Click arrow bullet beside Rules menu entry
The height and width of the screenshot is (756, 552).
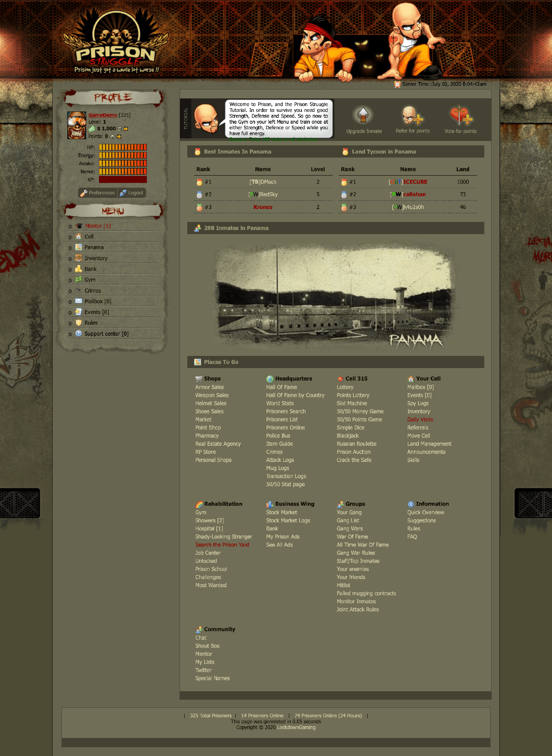(x=70, y=323)
